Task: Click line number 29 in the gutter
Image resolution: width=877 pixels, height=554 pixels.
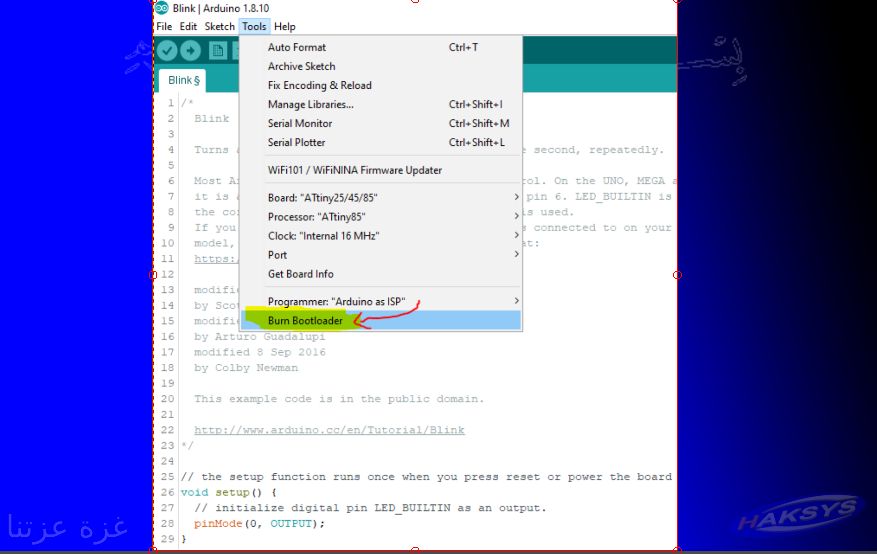Action: pos(167,539)
